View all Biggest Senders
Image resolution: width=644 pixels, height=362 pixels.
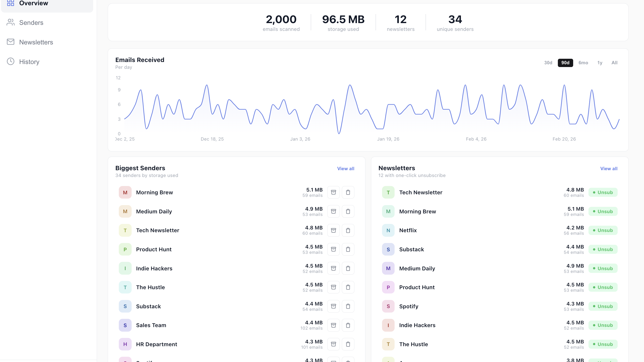coord(346,168)
